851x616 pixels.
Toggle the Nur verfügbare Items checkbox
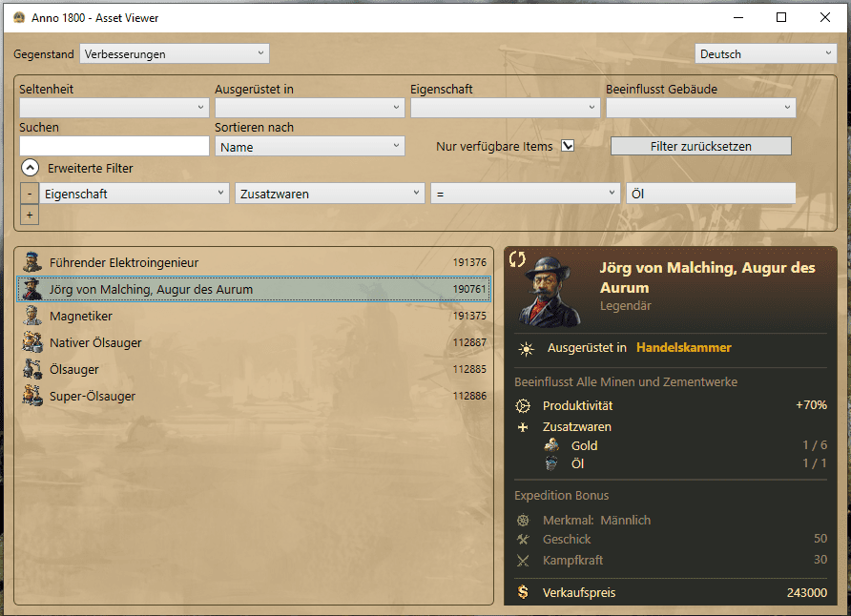pyautogui.click(x=568, y=146)
